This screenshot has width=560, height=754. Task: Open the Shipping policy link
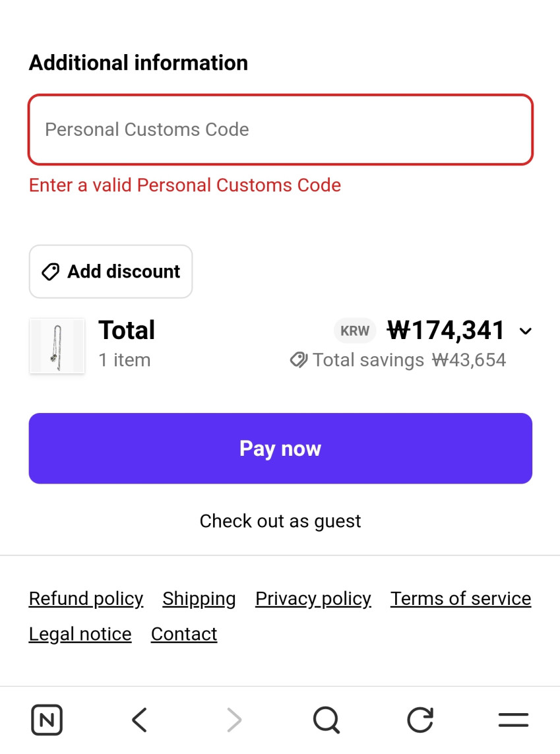coord(199,598)
